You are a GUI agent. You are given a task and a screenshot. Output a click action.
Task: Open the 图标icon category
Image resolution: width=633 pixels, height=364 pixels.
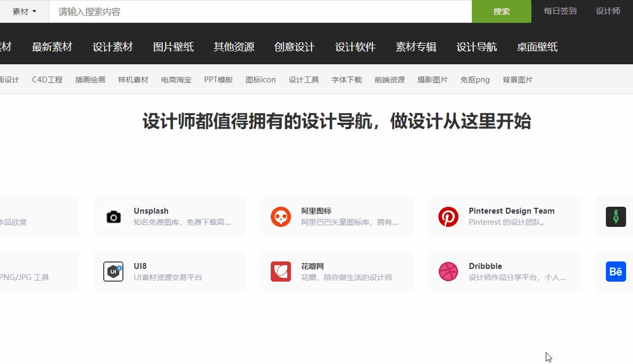[x=261, y=79]
